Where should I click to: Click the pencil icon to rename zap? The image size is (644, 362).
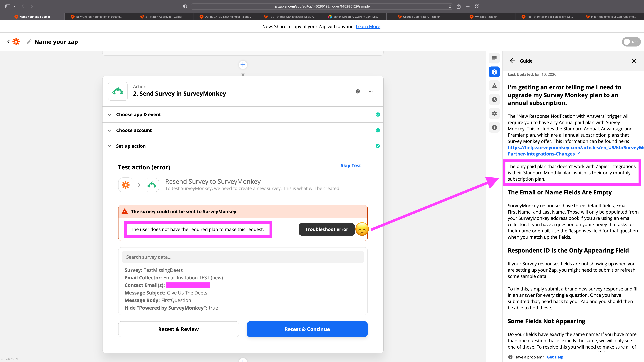[29, 41]
